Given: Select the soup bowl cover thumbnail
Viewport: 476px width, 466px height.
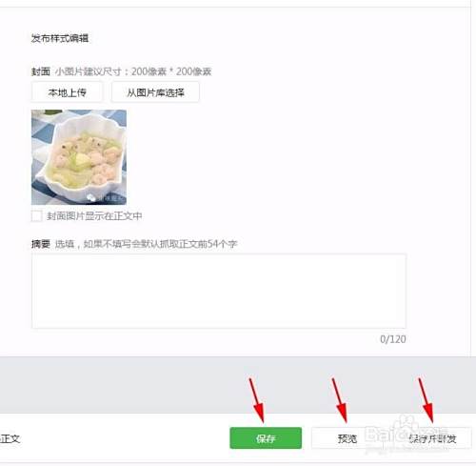Looking at the screenshot, I should [x=79, y=157].
